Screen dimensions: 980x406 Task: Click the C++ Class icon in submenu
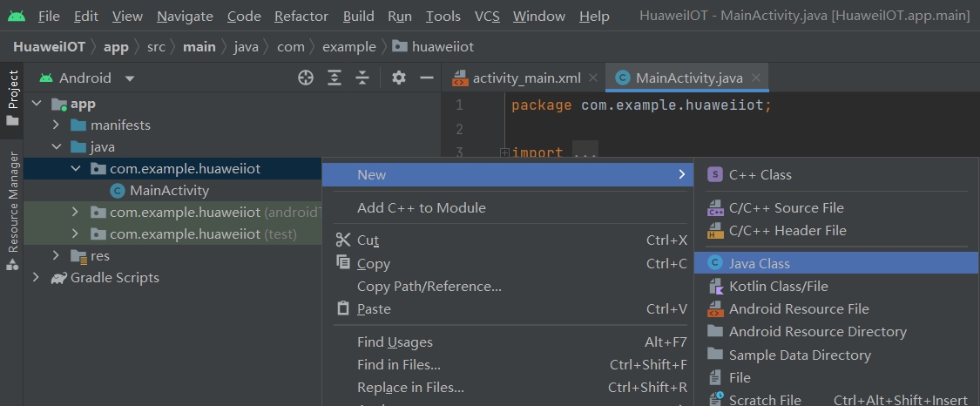coord(715,175)
